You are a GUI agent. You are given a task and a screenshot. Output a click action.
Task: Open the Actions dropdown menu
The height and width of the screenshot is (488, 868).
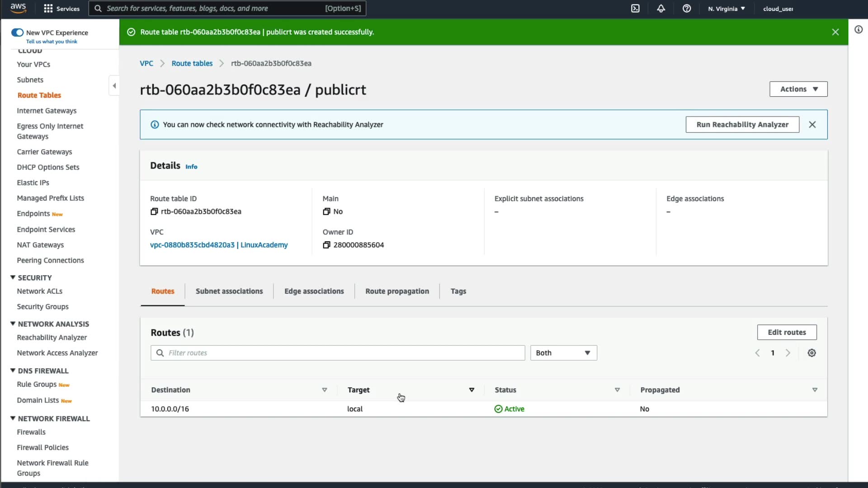click(798, 89)
